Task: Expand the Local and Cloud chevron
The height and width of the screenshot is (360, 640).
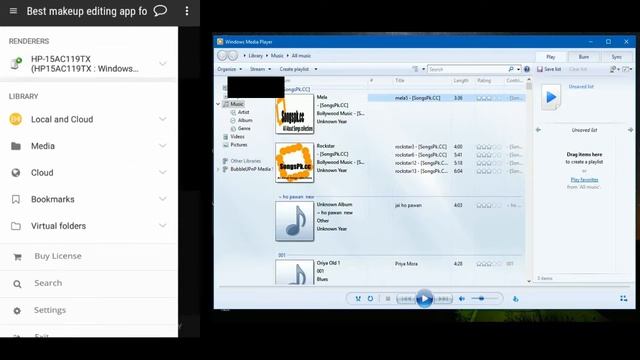Action: [x=163, y=119]
